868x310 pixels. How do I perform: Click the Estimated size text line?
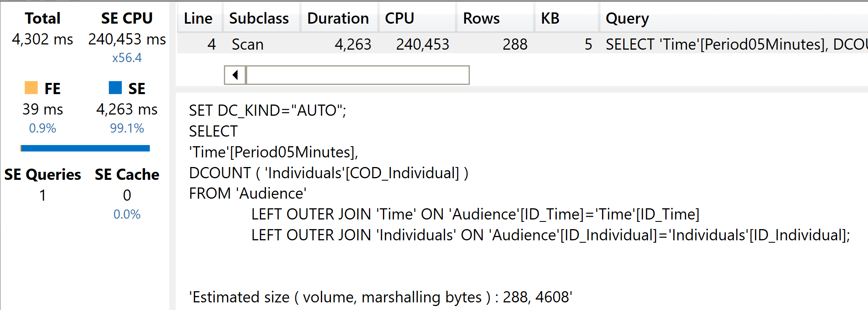(381, 297)
